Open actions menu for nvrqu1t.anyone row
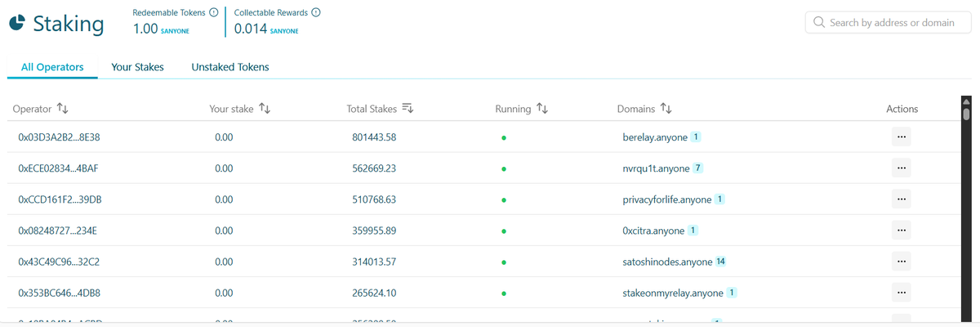Image resolution: width=980 pixels, height=327 pixels. pyautogui.click(x=901, y=168)
